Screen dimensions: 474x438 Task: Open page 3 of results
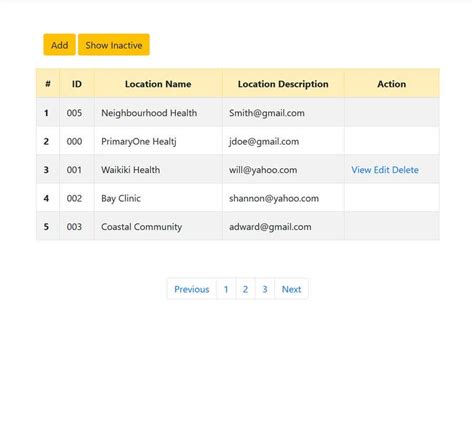265,289
